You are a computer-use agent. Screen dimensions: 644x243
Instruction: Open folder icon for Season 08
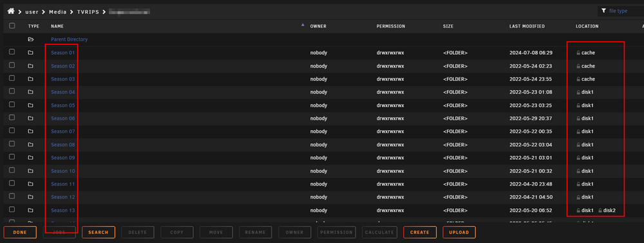[30, 145]
